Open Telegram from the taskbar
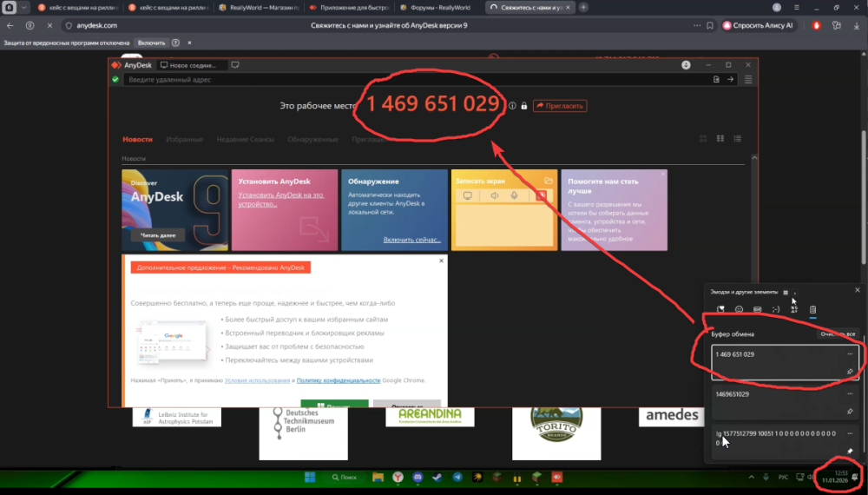The height and width of the screenshot is (495, 868). point(457,478)
